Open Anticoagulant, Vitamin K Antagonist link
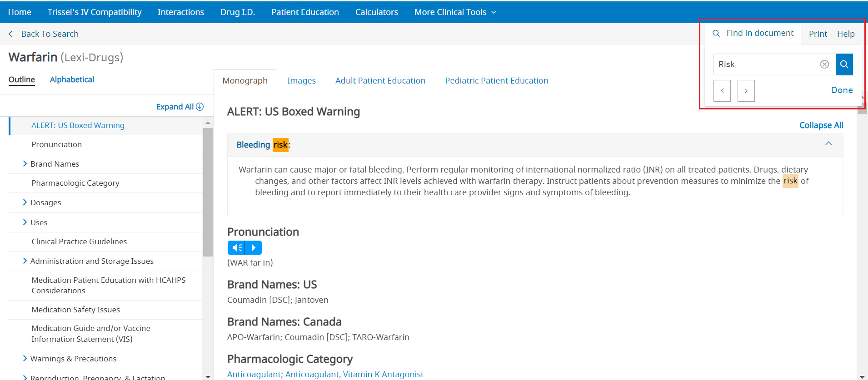This screenshot has width=868, height=380. click(x=354, y=375)
